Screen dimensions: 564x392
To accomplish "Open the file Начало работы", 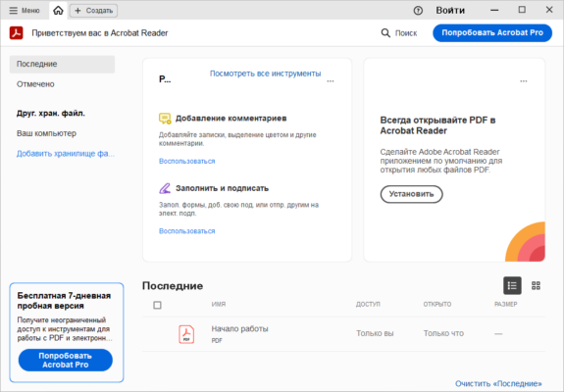I will 239,328.
